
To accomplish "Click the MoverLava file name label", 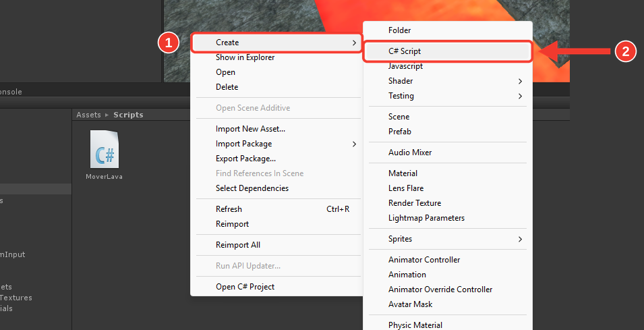I will 105,177.
